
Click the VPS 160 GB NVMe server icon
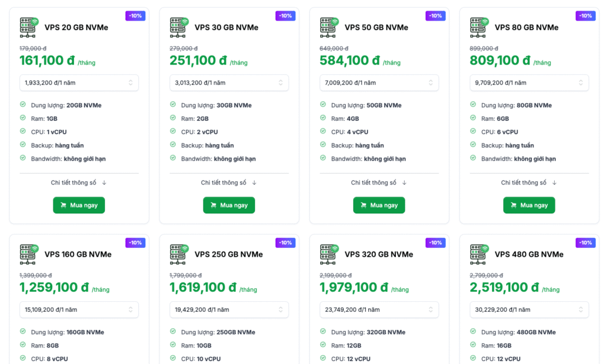(x=28, y=254)
